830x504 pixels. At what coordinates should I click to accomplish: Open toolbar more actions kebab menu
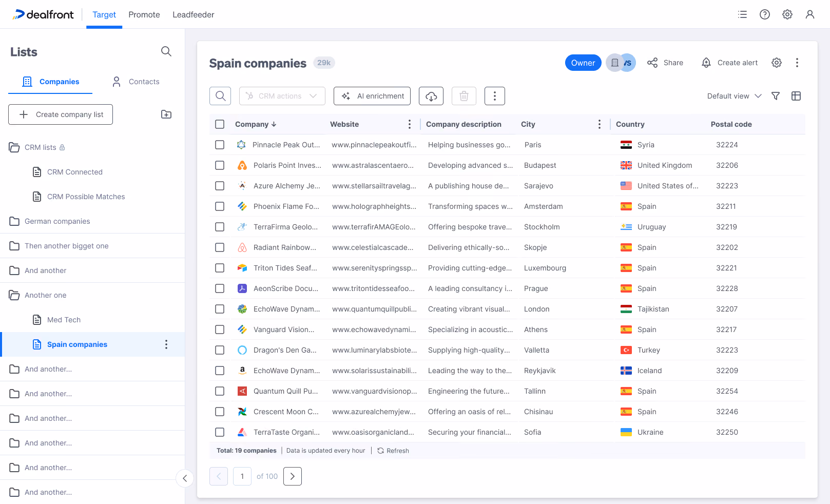click(495, 96)
